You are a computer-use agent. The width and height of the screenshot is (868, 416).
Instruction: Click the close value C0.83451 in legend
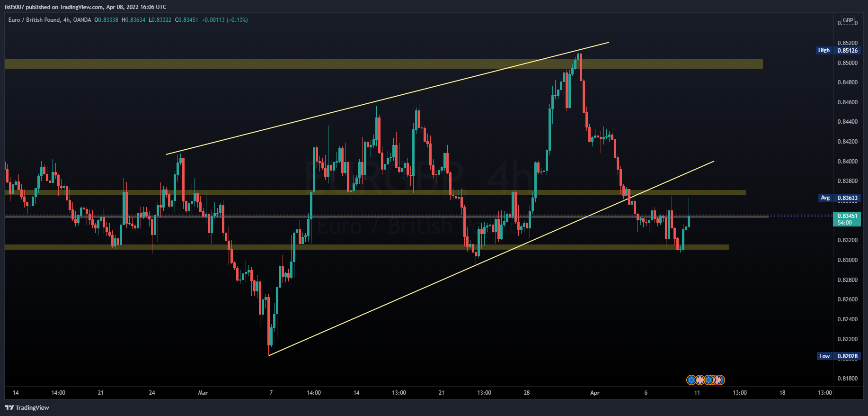(186, 20)
